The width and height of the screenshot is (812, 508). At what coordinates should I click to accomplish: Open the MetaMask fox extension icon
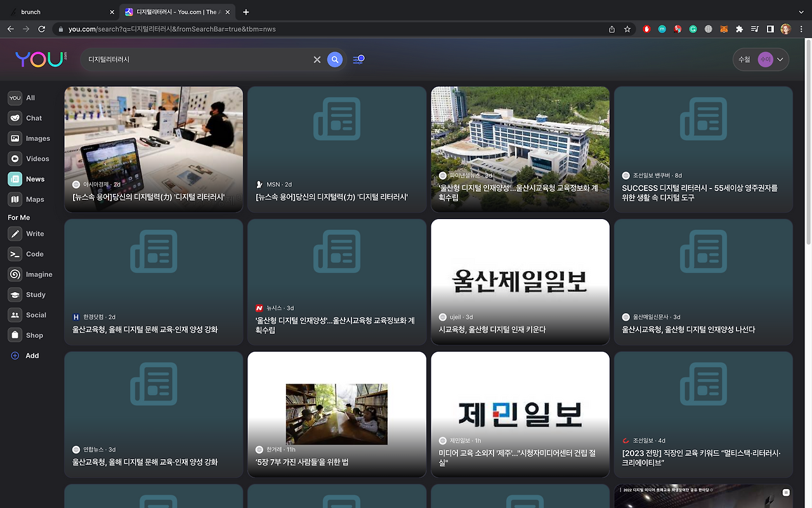(x=724, y=29)
